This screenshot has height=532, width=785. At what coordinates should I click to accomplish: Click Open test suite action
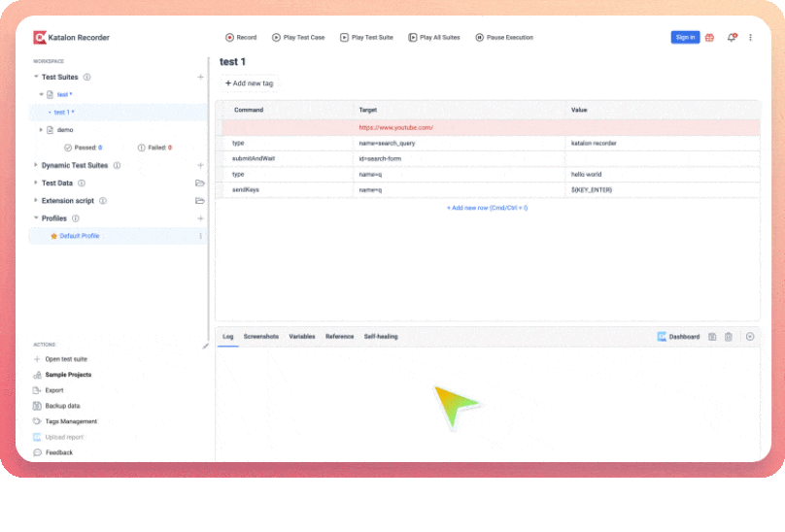point(60,359)
